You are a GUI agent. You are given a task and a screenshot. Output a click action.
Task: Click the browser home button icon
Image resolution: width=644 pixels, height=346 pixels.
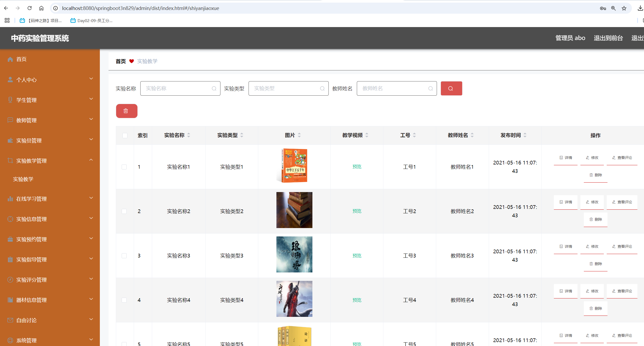[41, 8]
